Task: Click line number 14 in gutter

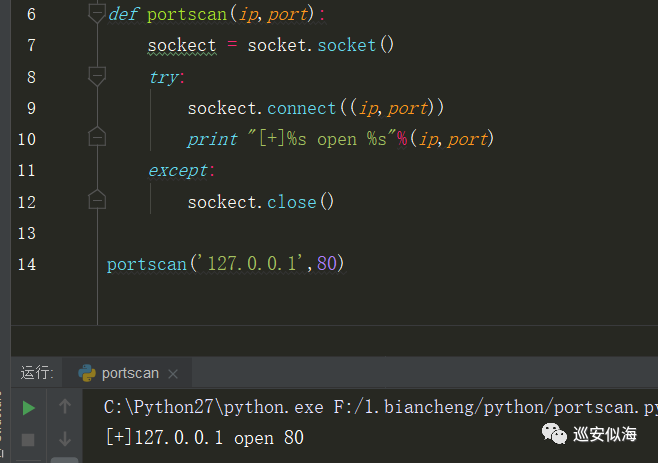Action: 27,264
